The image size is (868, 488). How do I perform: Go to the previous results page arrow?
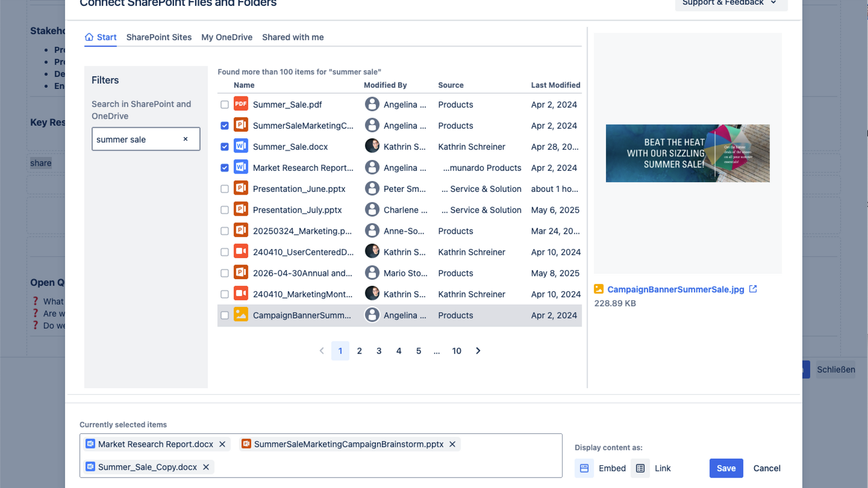(322, 351)
